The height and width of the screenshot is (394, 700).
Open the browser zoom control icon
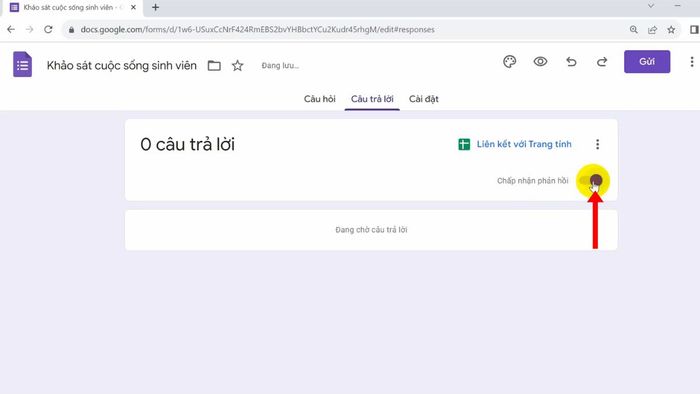633,29
